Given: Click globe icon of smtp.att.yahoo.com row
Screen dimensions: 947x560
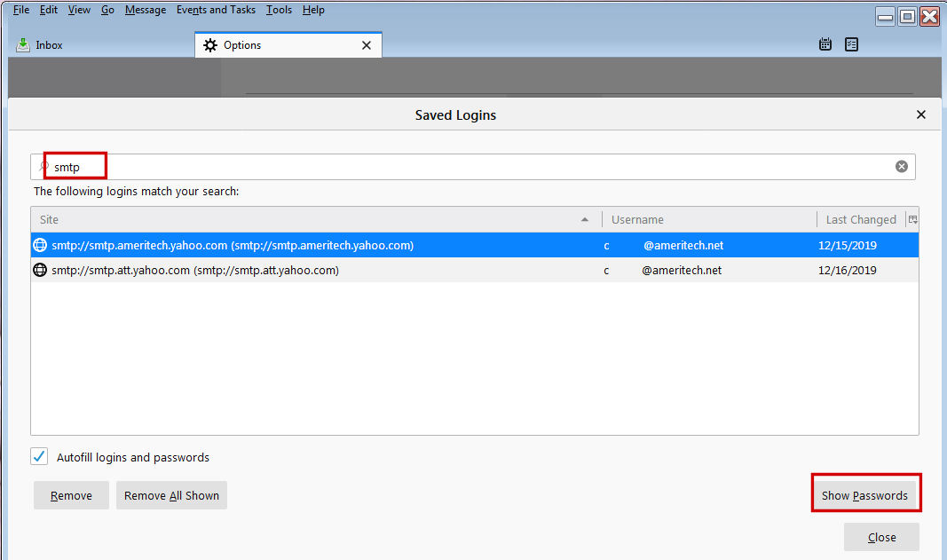Looking at the screenshot, I should tap(40, 270).
